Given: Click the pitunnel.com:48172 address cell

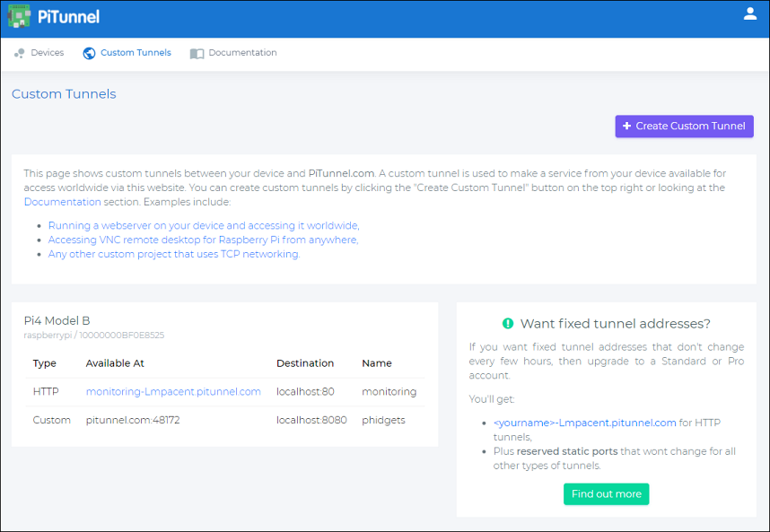Looking at the screenshot, I should point(133,420).
